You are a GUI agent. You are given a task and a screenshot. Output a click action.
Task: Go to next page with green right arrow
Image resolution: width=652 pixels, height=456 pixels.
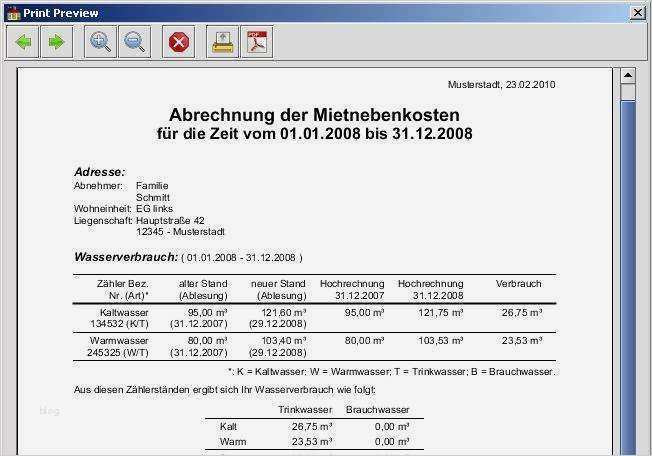pos(57,42)
